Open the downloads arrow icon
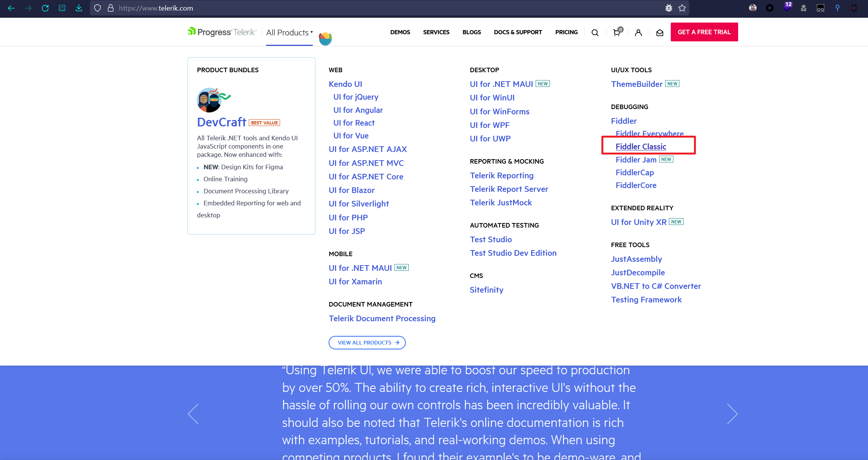This screenshot has width=868, height=460. tap(79, 8)
